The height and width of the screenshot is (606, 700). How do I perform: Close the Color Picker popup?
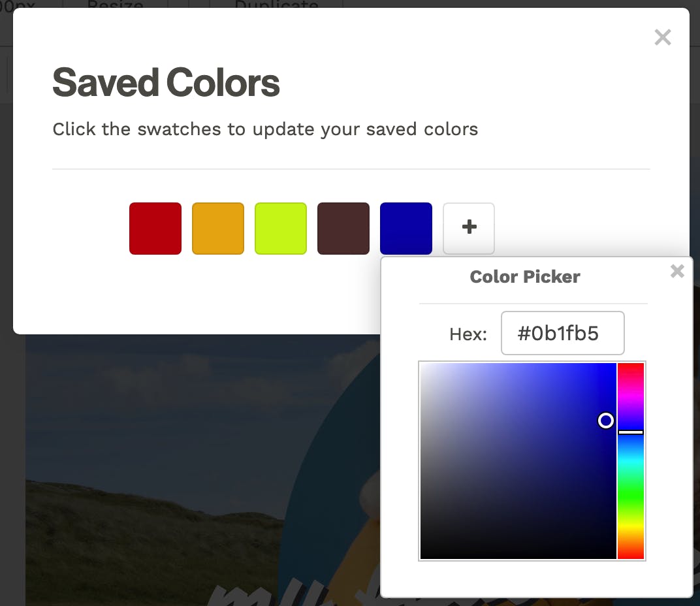pos(677,271)
